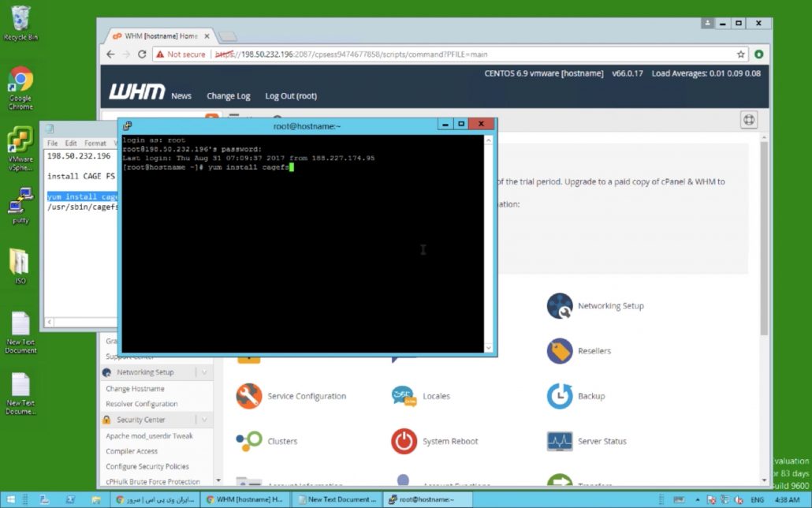Collapse the Networking Setup sidebar section
The width and height of the screenshot is (812, 508).
[x=204, y=372]
